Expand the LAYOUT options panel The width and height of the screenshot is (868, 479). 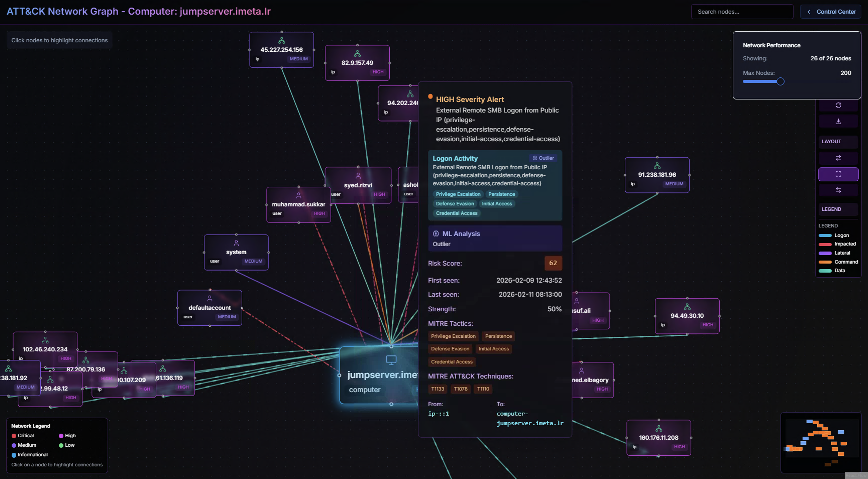point(838,142)
